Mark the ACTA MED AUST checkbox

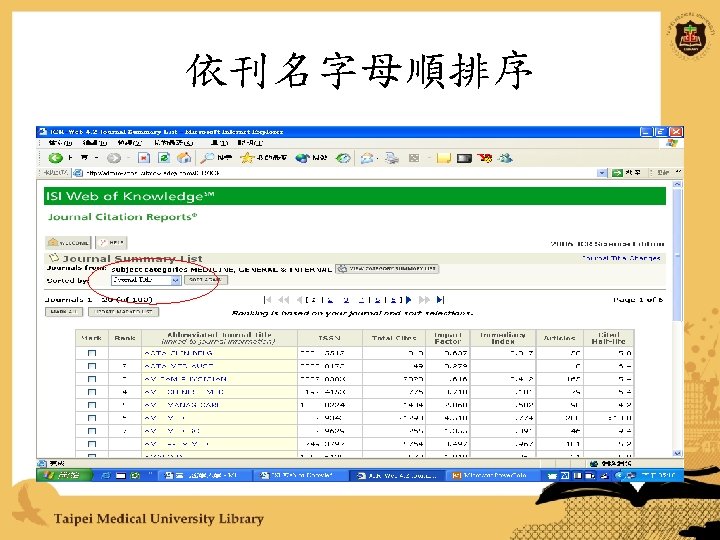pos(92,366)
